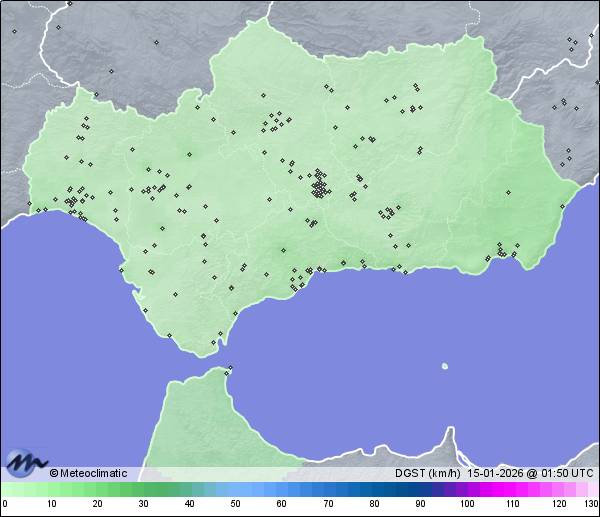Viewport: 600px width, 517px height.
Task: Select the 50 km/h legend label
Action: click(x=235, y=504)
